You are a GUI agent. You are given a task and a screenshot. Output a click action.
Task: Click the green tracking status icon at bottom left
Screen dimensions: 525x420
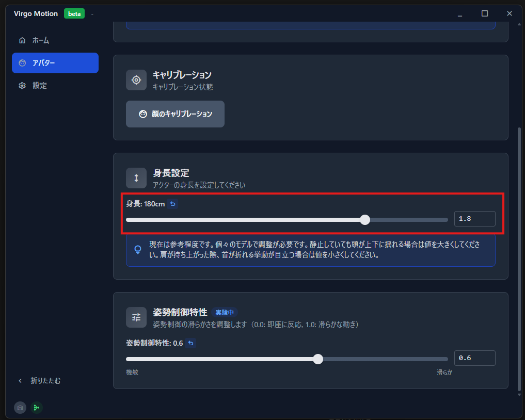pos(36,408)
